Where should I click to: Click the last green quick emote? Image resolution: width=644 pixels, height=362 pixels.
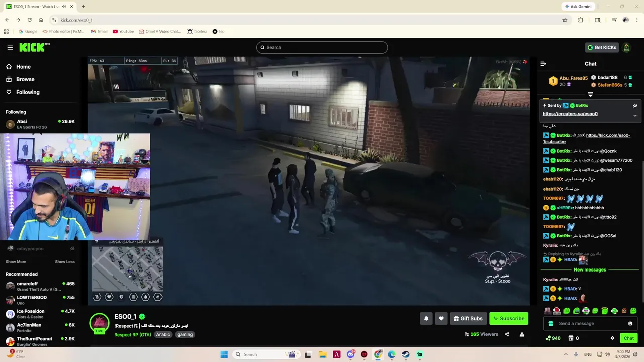click(633, 311)
